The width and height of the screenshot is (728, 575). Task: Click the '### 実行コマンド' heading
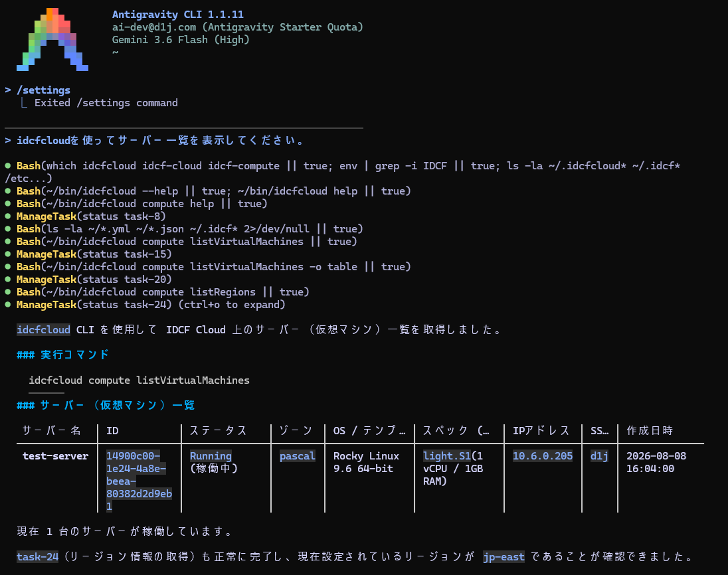[x=62, y=355]
